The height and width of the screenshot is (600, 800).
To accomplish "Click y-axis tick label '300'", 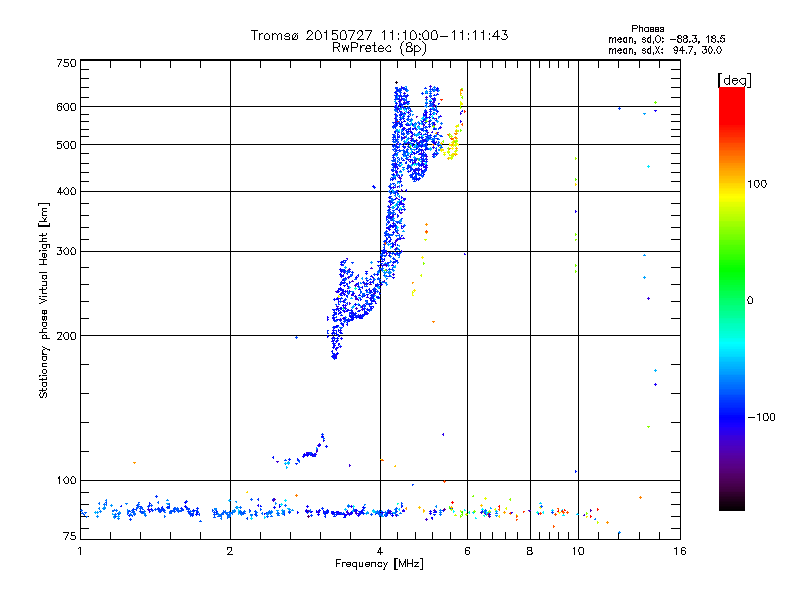I will click(66, 252).
